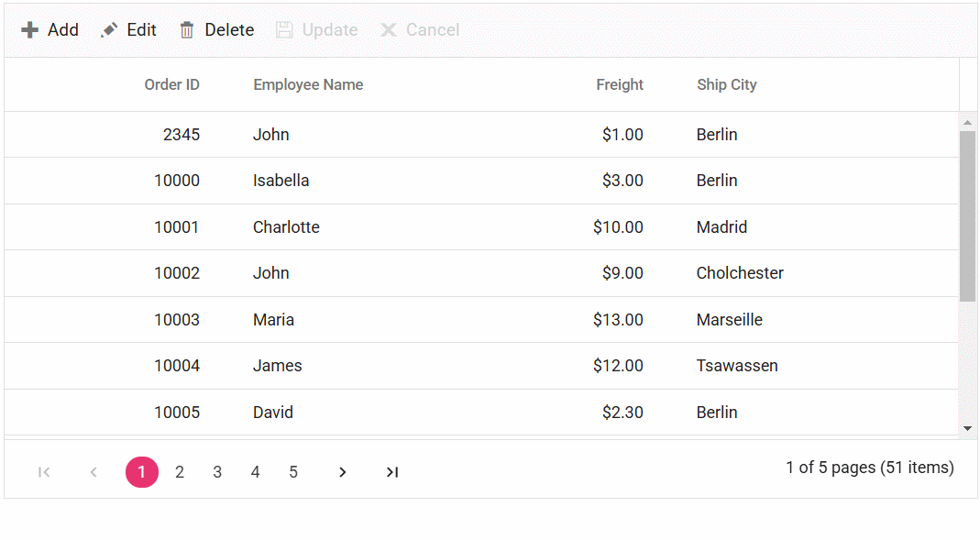Screen dimensions: 980x540
Task: Navigate to page 3
Action: pos(217,472)
